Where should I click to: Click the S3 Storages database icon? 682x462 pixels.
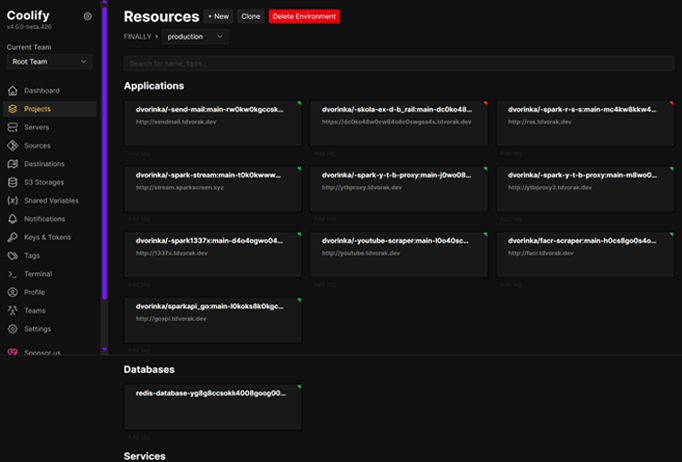pos(13,182)
